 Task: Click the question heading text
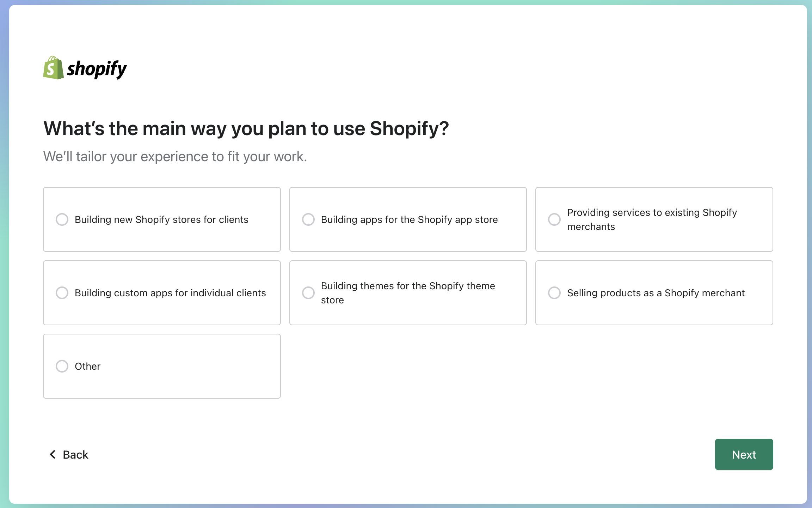point(246,128)
